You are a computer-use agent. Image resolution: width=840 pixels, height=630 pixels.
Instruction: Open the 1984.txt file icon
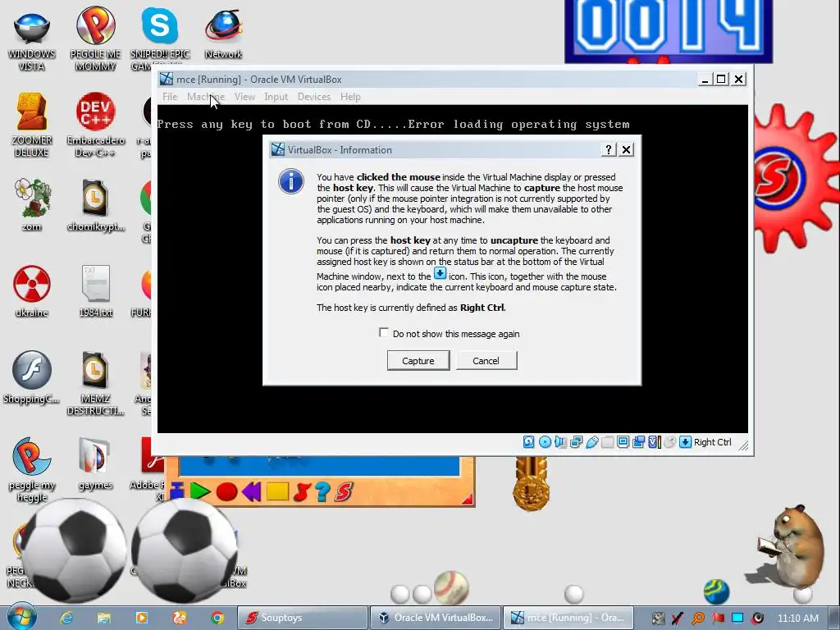[95, 291]
